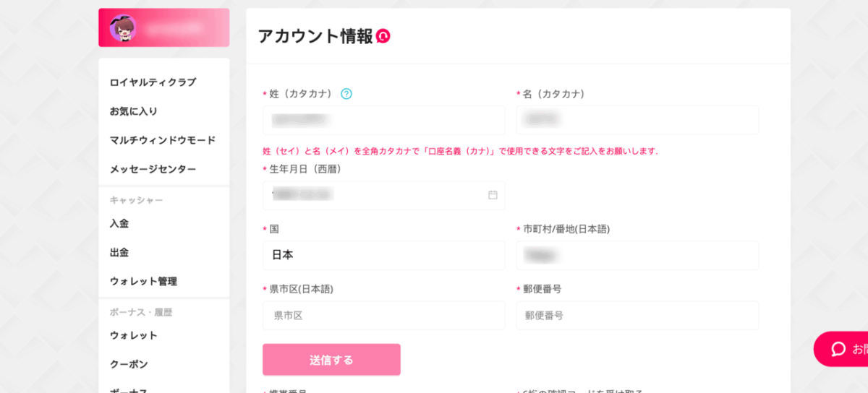Click the pink badge icon beside アカウント情報
This screenshot has height=393, width=868.
click(383, 36)
